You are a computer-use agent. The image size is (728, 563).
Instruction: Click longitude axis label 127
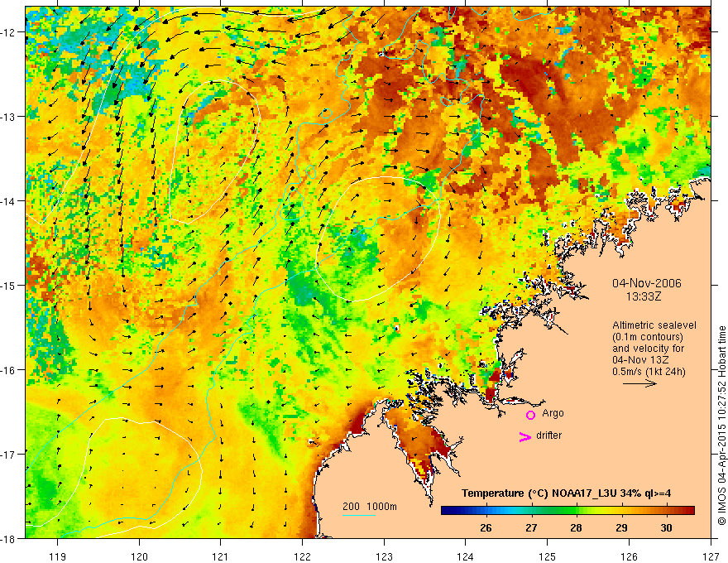tap(711, 556)
